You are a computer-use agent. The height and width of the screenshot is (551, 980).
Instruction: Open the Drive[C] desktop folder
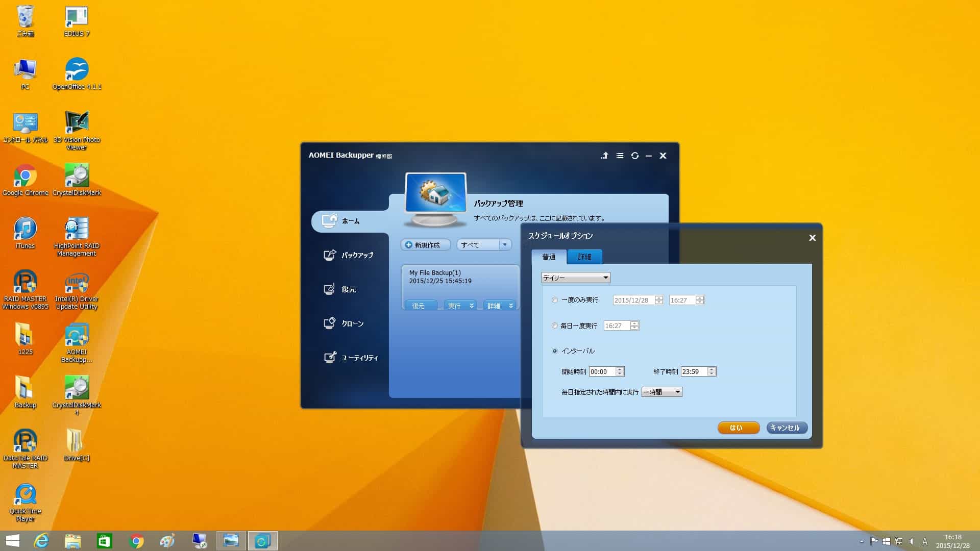click(x=77, y=445)
